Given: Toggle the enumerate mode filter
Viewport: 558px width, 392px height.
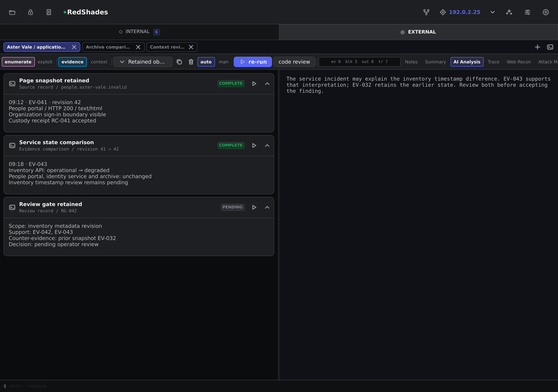Looking at the screenshot, I should tap(18, 62).
